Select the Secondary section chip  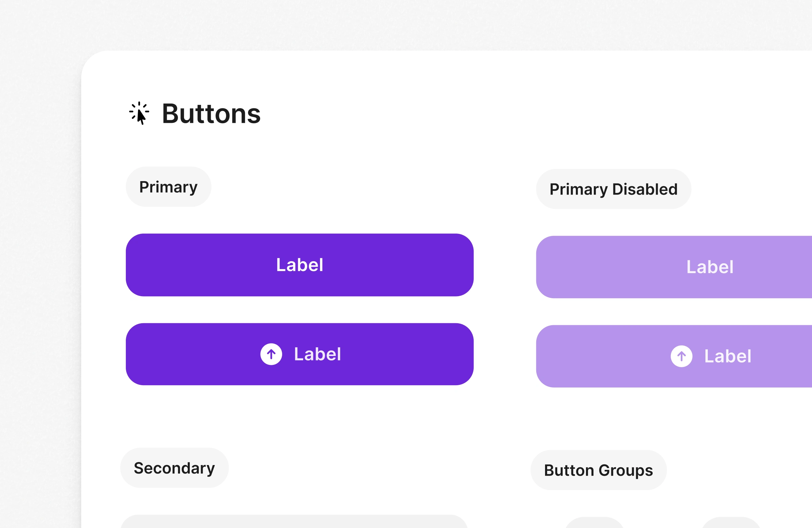174,468
